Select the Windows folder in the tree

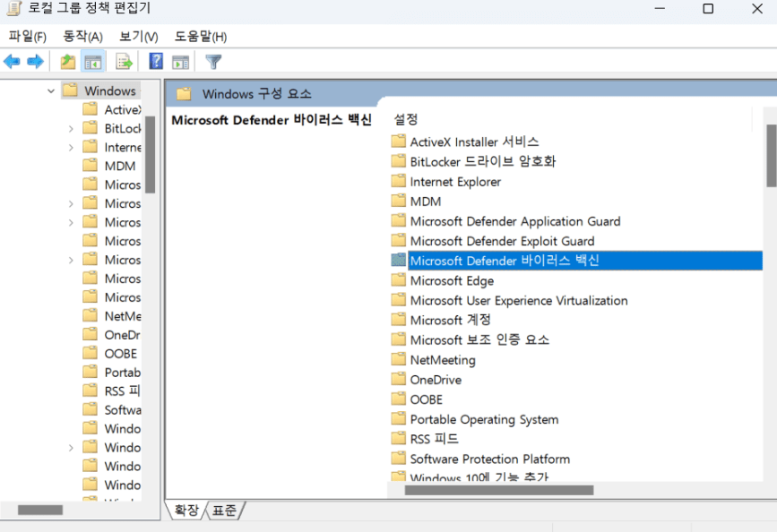109,90
